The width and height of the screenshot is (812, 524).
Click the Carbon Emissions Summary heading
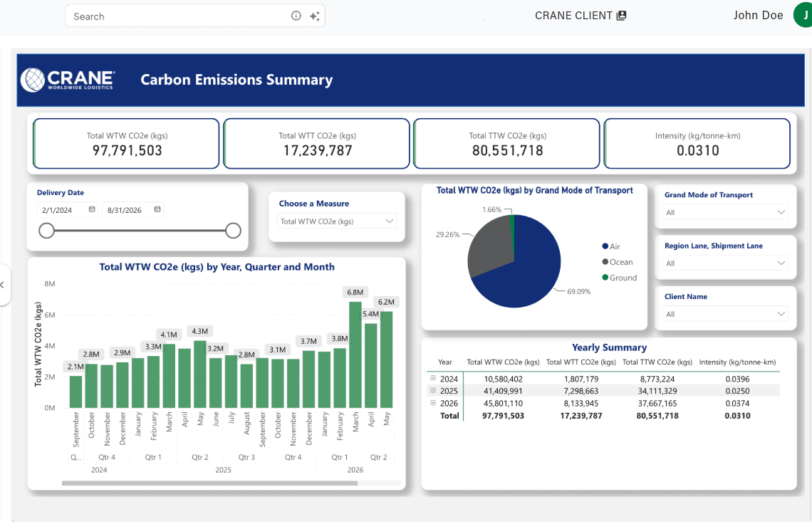click(x=236, y=80)
